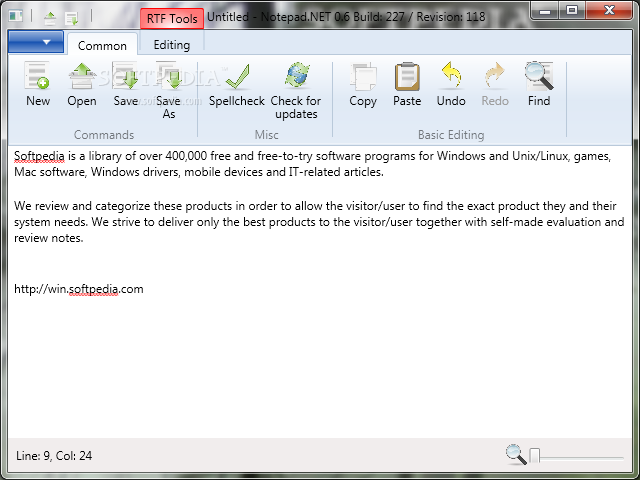This screenshot has width=640, height=480.
Task: Maximize the Notepad.NET window
Action: [x=572, y=10]
